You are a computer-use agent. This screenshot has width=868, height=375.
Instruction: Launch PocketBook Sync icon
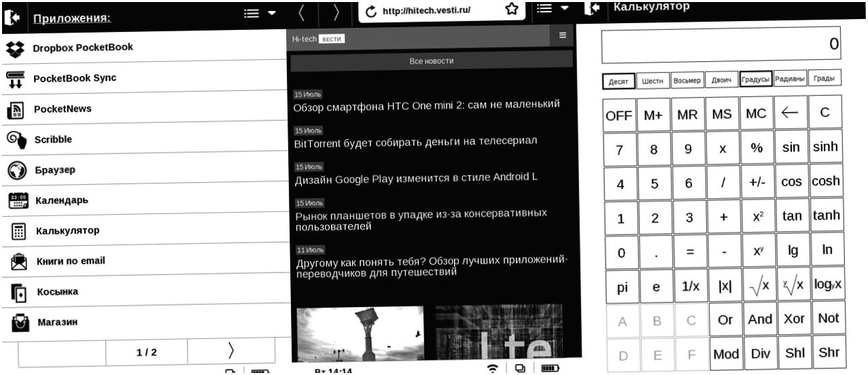(15, 79)
